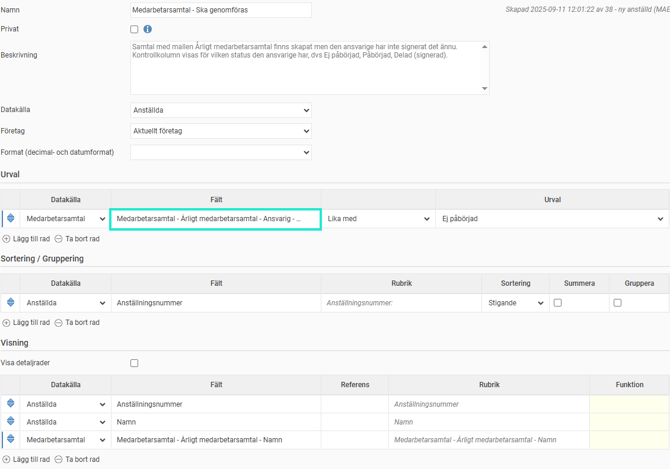This screenshot has width=670, height=469.
Task: Click Lägg till rad under Visning
Action: [x=31, y=459]
